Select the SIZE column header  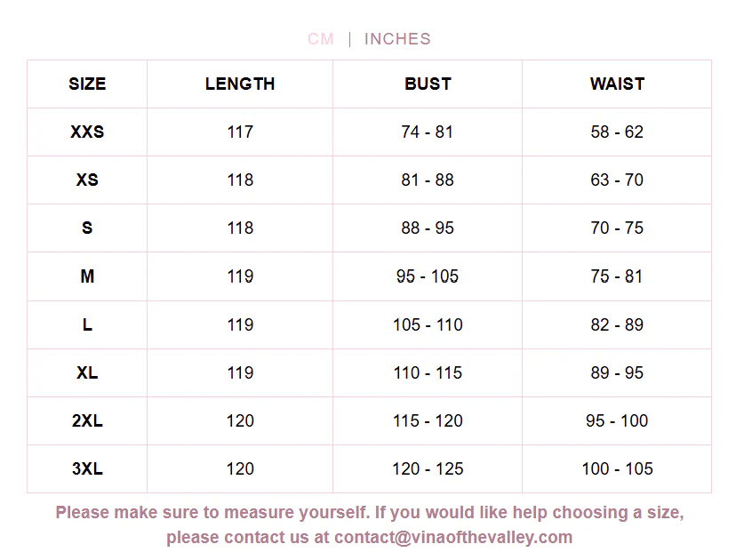(87, 84)
